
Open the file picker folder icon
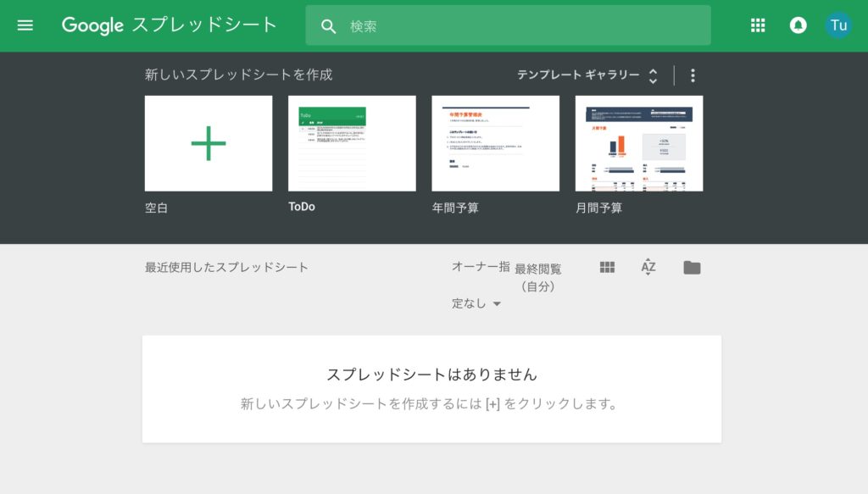[x=692, y=268]
